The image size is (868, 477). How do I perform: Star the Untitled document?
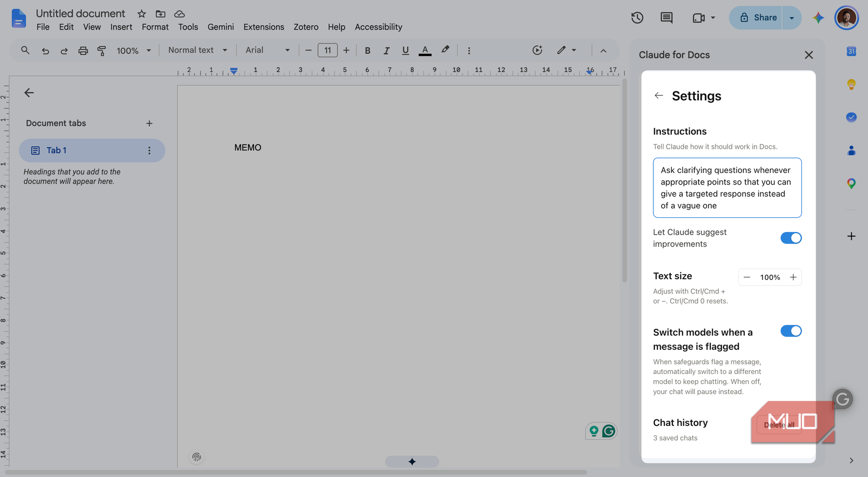click(x=142, y=14)
